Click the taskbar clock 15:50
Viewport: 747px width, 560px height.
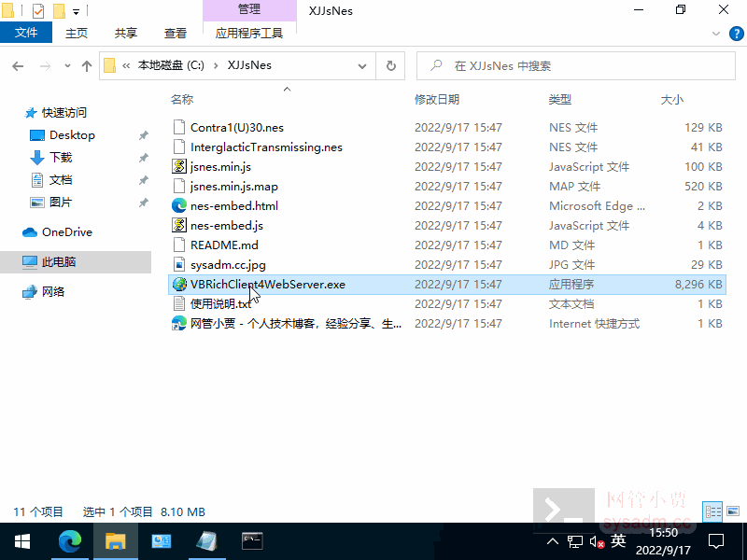663,532
